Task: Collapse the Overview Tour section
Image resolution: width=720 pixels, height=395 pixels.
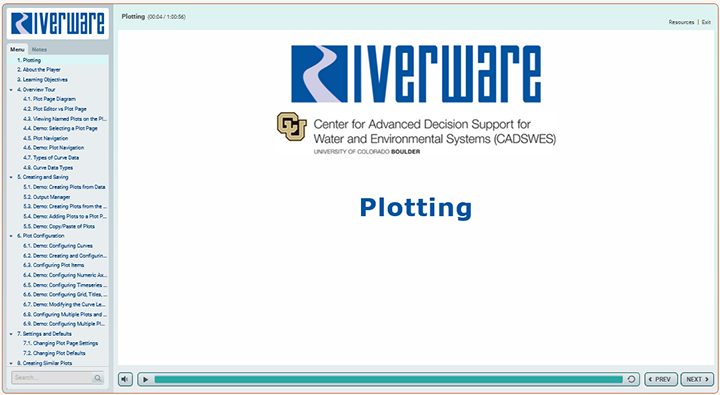Action: [11, 90]
